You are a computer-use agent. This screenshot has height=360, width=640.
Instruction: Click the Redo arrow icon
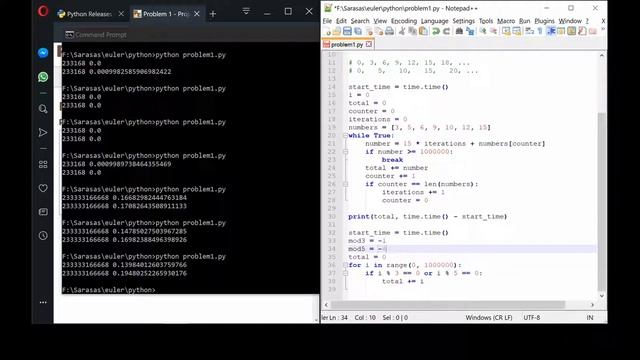click(x=447, y=31)
